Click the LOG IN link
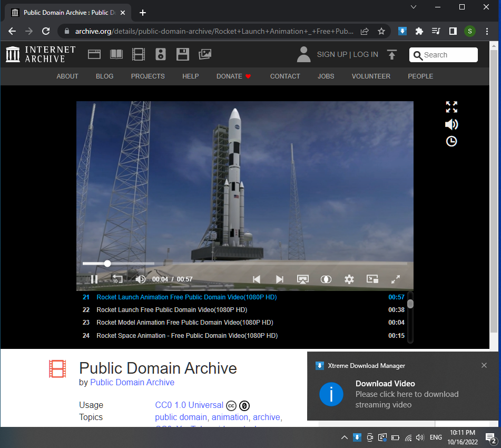Image resolution: width=501 pixels, height=448 pixels. coord(365,54)
